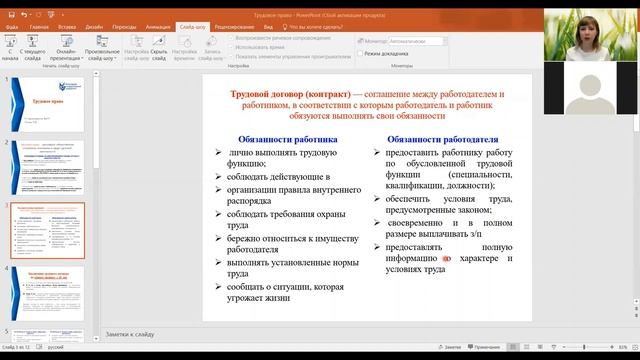Open the Дизайн tab
Screen dimensions: 640x360
94,27
